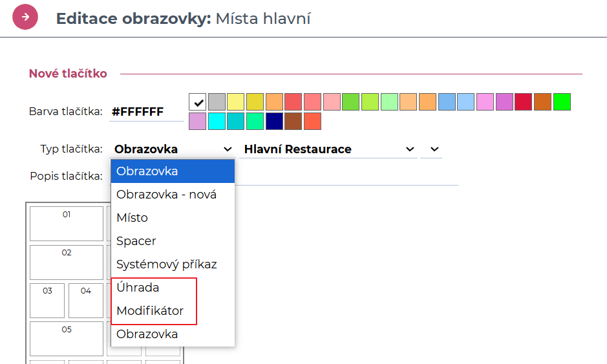Select the highlighted Obrazovka option

[x=173, y=171]
